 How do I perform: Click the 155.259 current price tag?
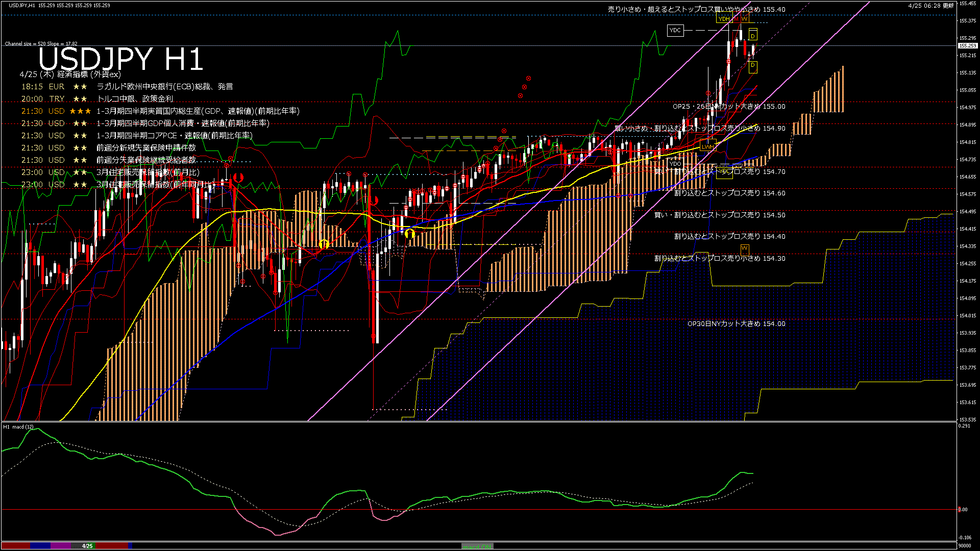(967, 45)
